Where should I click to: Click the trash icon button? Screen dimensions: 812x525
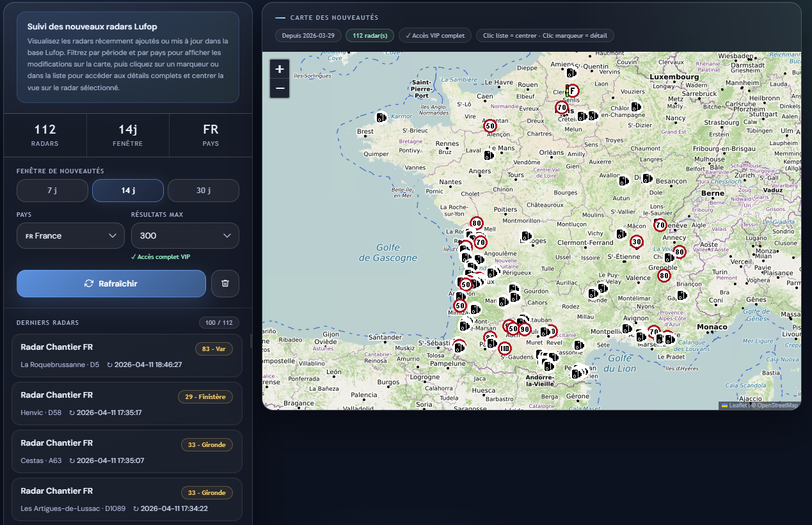pos(225,283)
